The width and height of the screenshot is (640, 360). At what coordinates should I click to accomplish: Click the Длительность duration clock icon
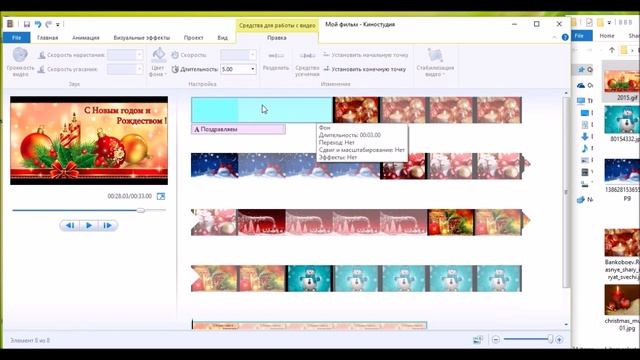coord(175,69)
